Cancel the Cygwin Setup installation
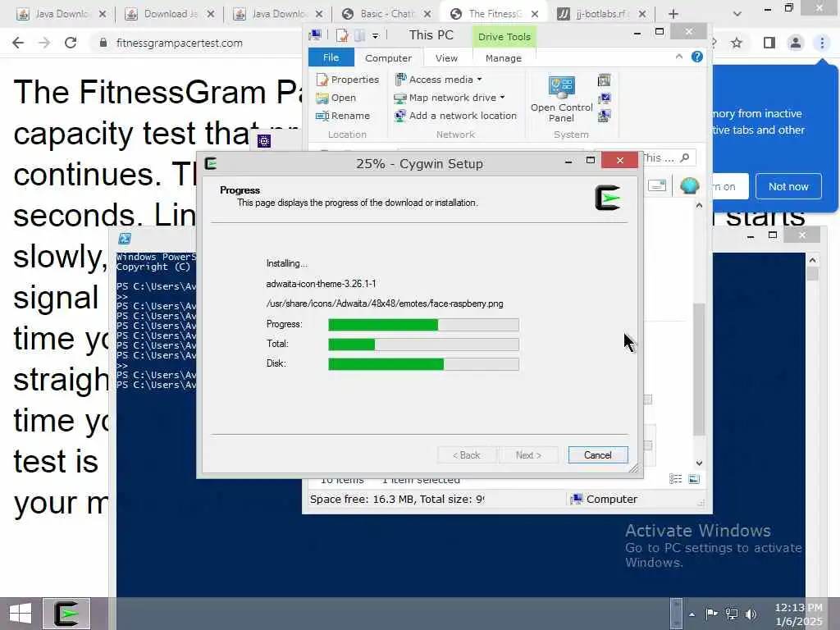840x630 pixels. tap(597, 454)
